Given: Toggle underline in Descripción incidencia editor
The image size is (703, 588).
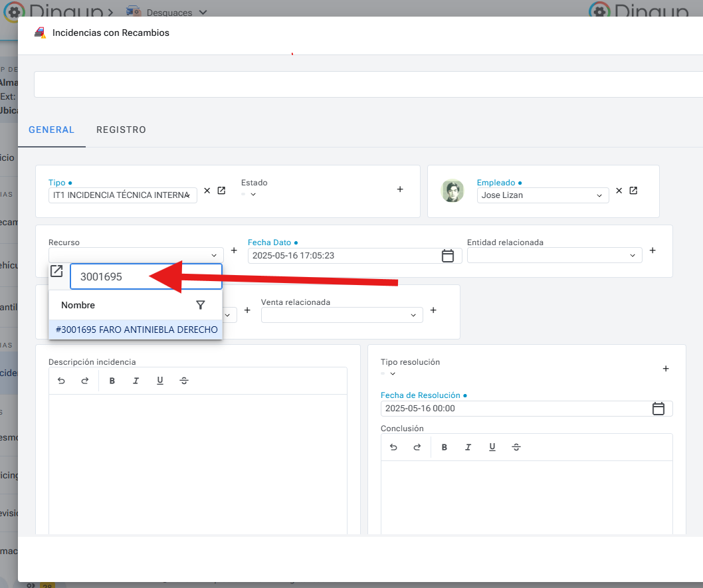Looking at the screenshot, I should (160, 381).
